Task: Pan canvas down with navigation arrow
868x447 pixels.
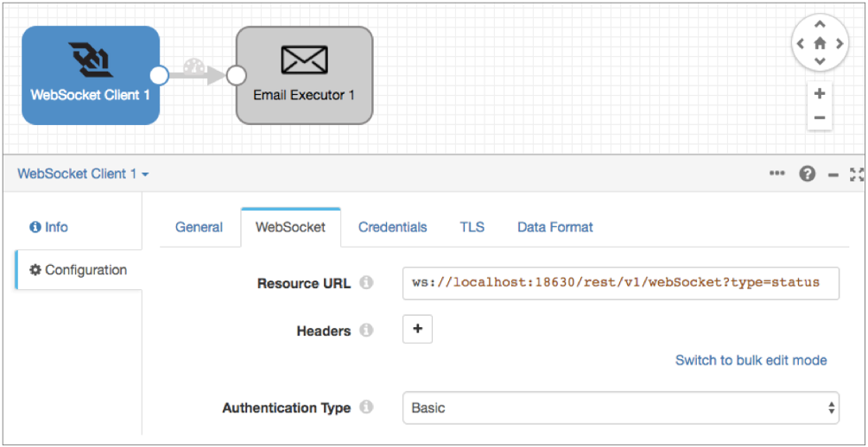Action: (x=820, y=61)
